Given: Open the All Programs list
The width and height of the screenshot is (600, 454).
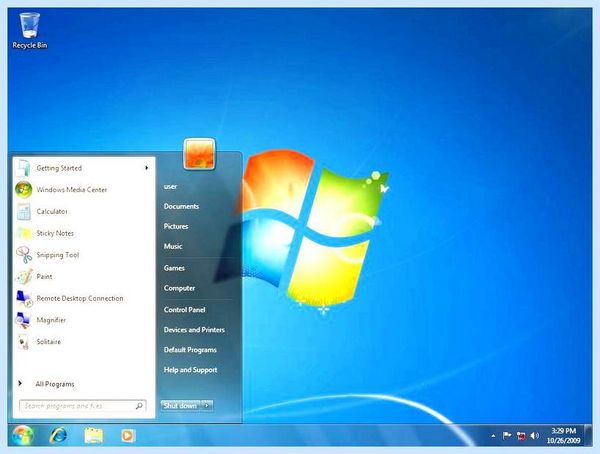Looking at the screenshot, I should click(x=55, y=384).
